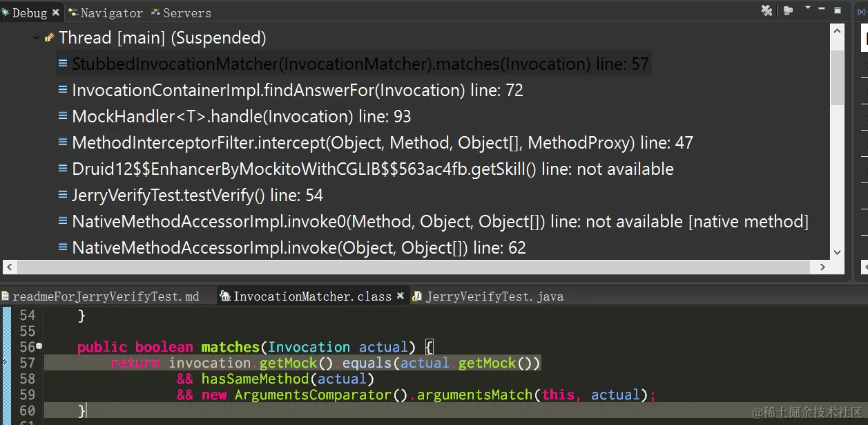Screen dimensions: 868x425
Task: Click stack frame icon beside JerryVerifyTest.testVerify()
Action: (x=63, y=196)
